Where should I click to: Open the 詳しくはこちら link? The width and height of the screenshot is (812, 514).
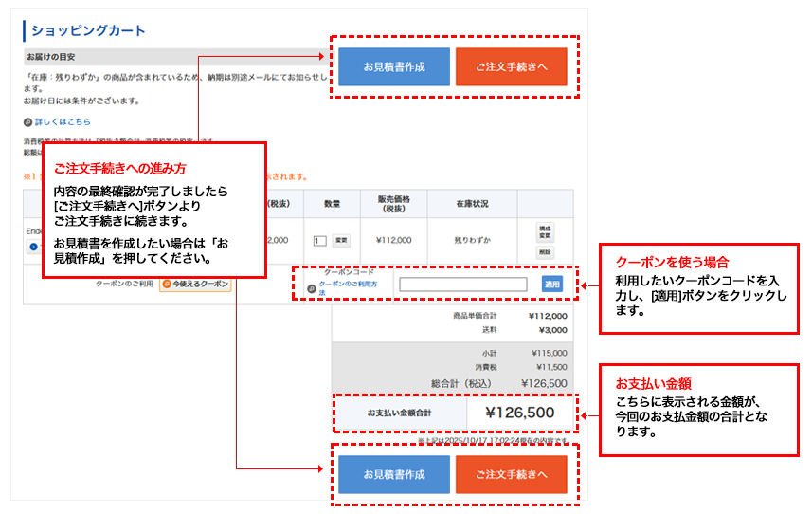point(63,122)
